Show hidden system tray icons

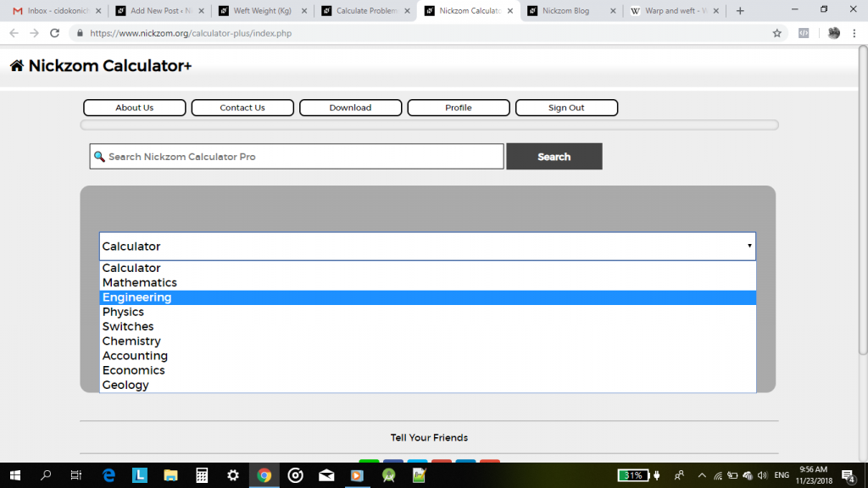(702, 475)
